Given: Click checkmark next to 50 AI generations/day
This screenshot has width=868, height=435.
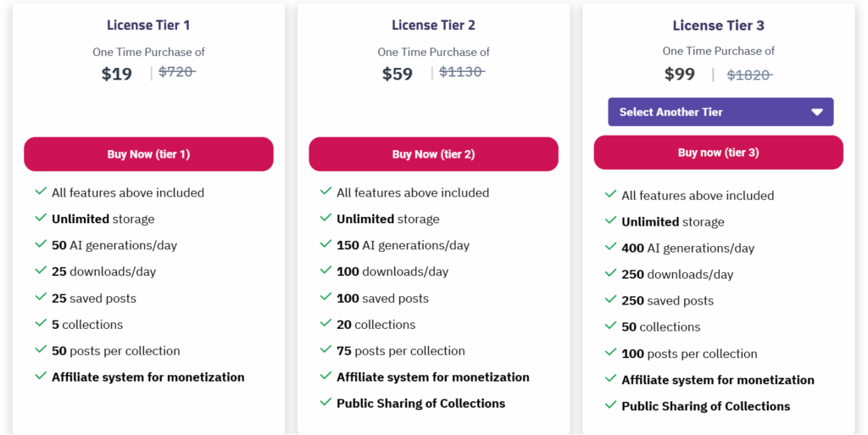Looking at the screenshot, I should 41,244.
